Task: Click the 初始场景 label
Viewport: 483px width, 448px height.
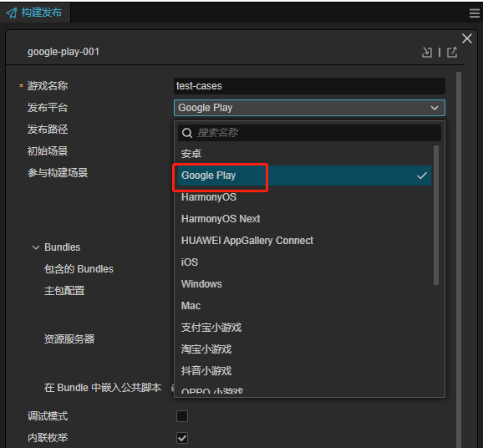Action: 48,151
